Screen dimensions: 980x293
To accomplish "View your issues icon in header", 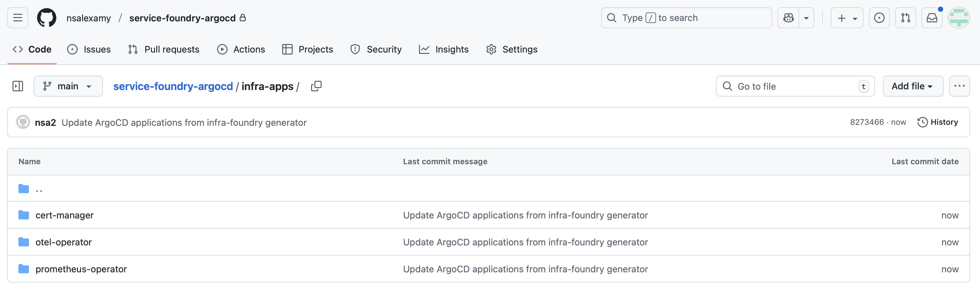I will tap(879, 18).
